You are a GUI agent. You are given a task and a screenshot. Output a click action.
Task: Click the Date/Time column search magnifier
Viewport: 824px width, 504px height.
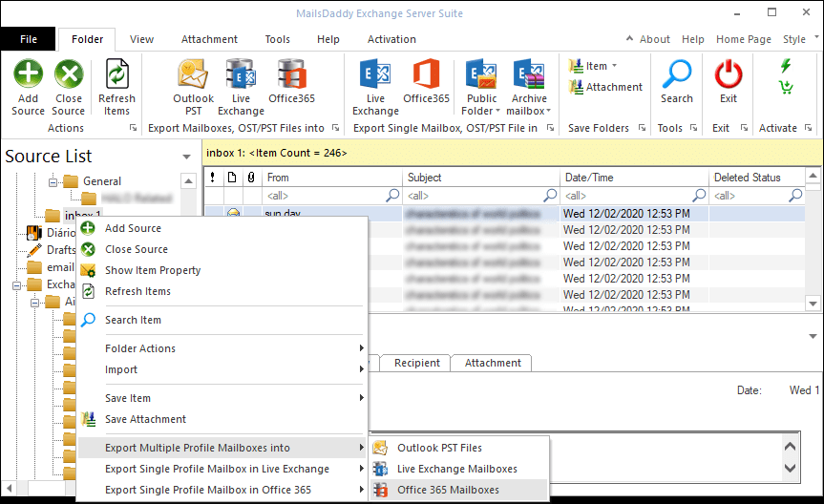pyautogui.click(x=699, y=196)
